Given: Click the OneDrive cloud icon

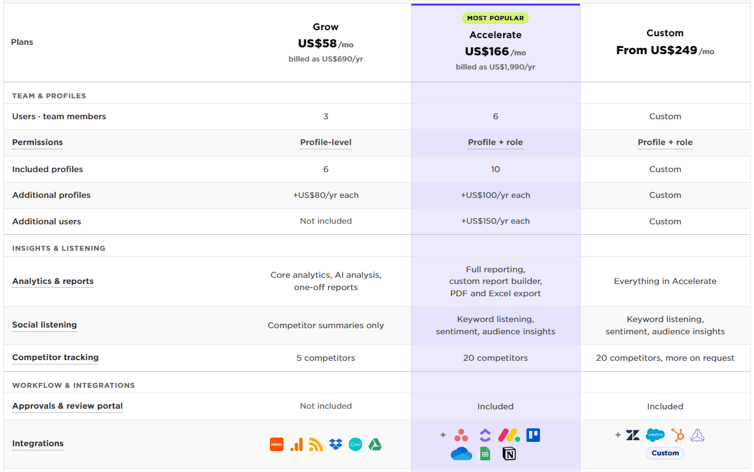Looking at the screenshot, I should (x=461, y=454).
